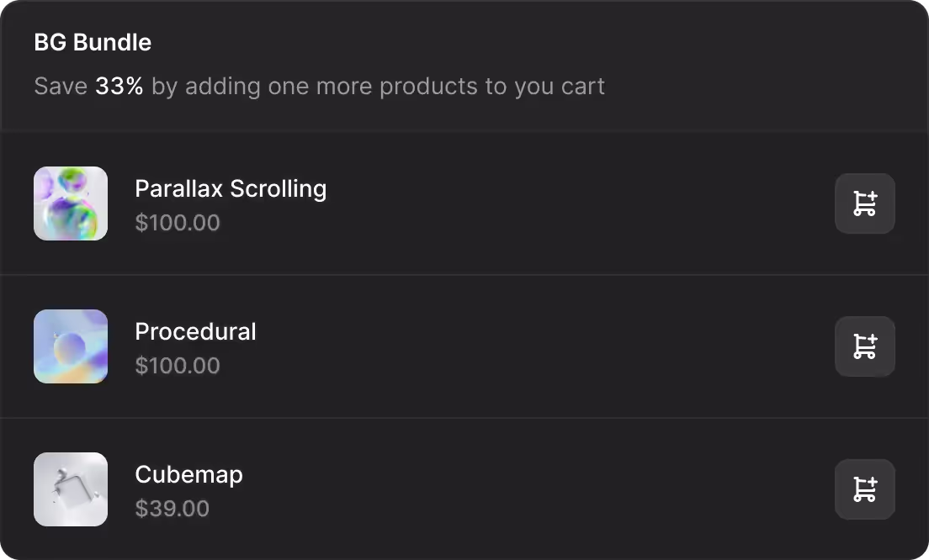The image size is (929, 560).
Task: Click the word 'Scrolling' in first product
Action: coord(279,188)
